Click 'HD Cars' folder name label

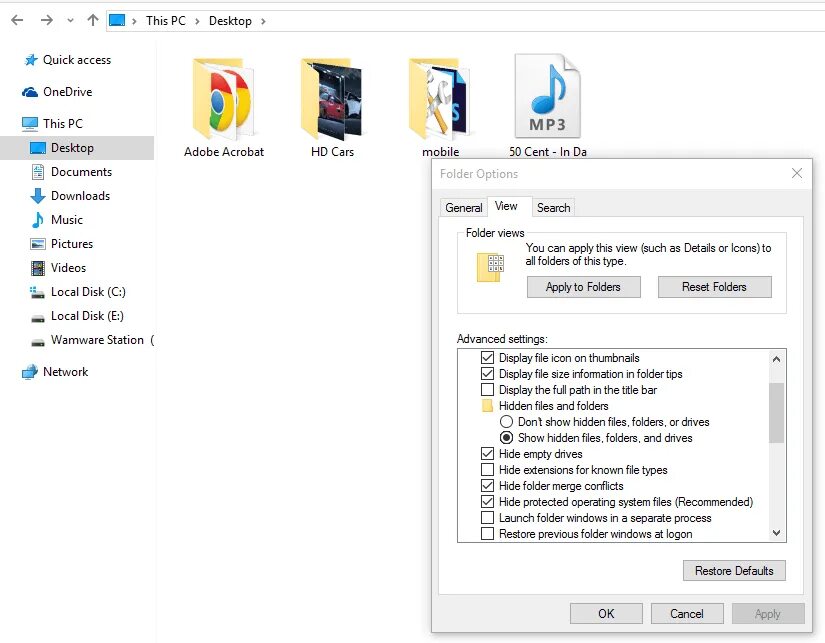click(332, 152)
